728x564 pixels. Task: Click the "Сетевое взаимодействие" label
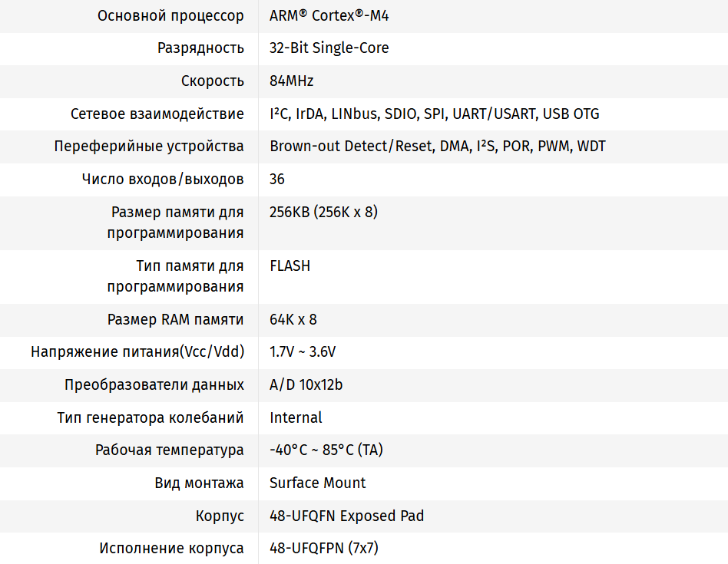pyautogui.click(x=157, y=114)
